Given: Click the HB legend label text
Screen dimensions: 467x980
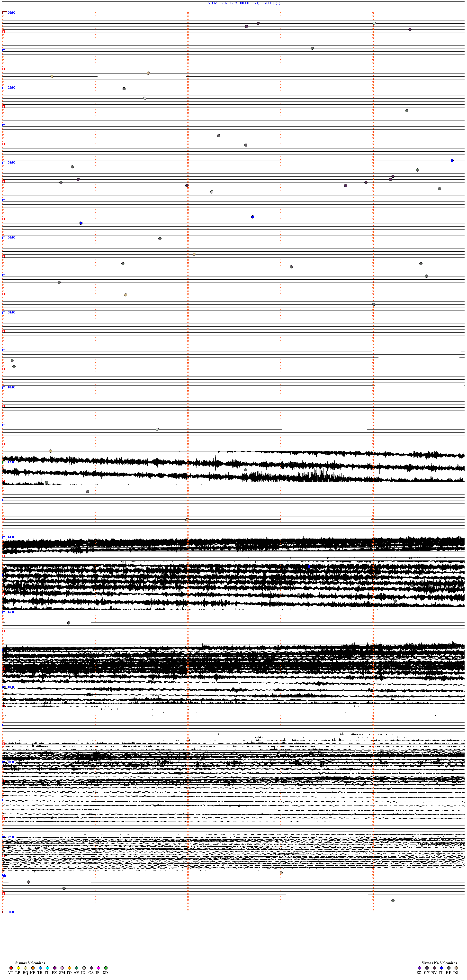Looking at the screenshot, I should point(33,972).
